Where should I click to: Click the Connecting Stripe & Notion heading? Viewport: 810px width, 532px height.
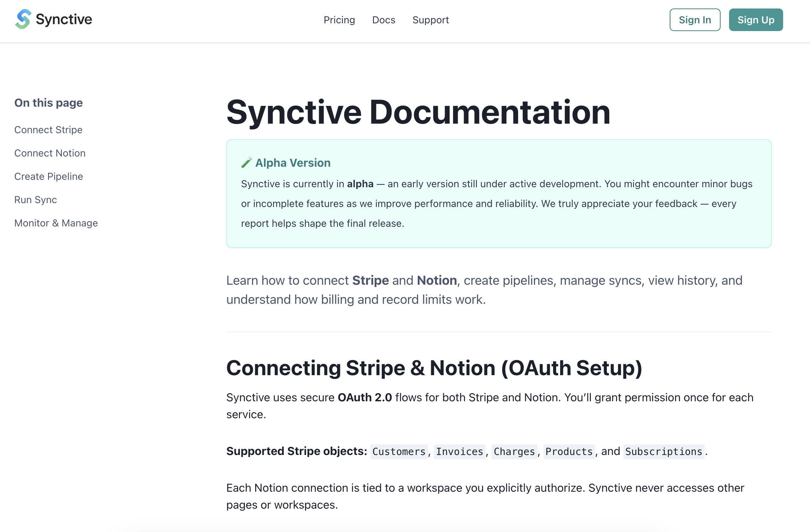435,368
